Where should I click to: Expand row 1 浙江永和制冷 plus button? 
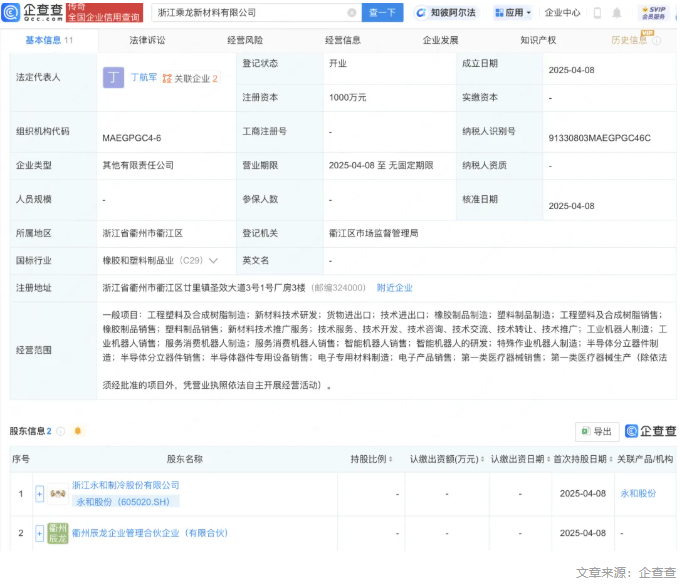pos(39,494)
